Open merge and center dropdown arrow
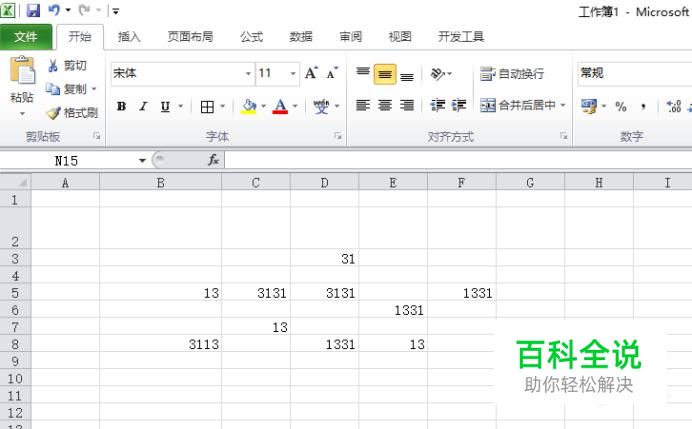This screenshot has width=692, height=429. (x=563, y=105)
